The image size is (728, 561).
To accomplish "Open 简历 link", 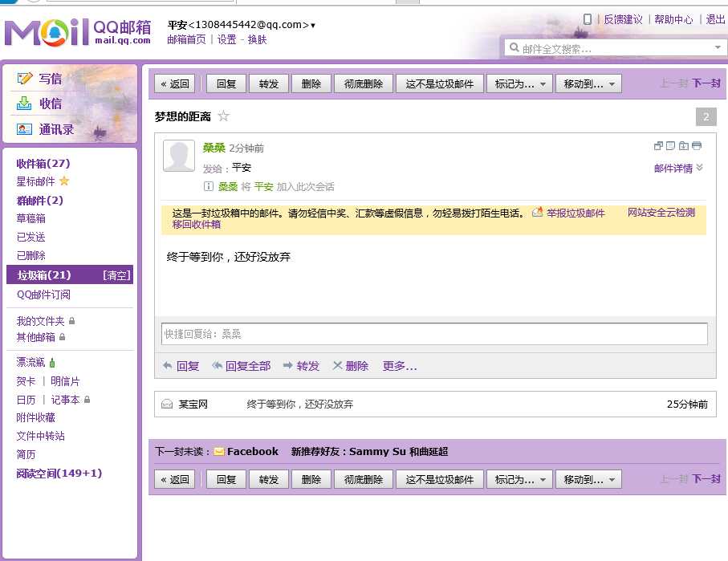I will (x=26, y=454).
